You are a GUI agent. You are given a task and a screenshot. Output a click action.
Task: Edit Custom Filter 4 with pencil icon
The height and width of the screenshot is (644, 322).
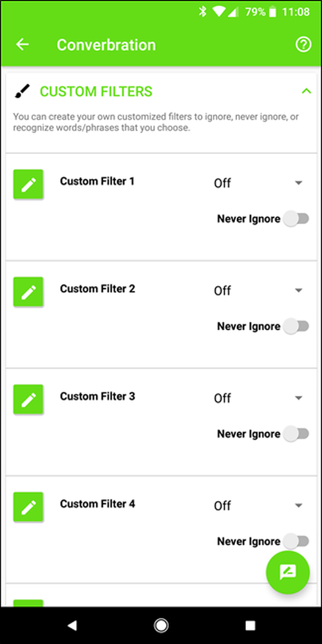[x=28, y=507]
